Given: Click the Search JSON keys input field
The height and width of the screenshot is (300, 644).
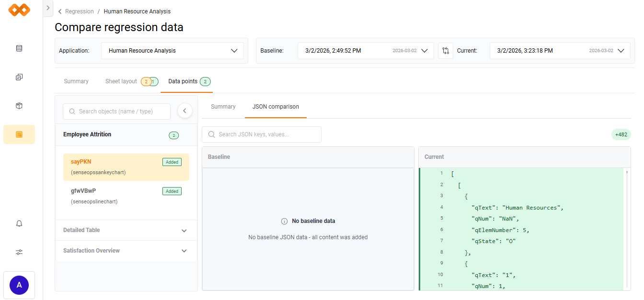Looking at the screenshot, I should point(261,134).
